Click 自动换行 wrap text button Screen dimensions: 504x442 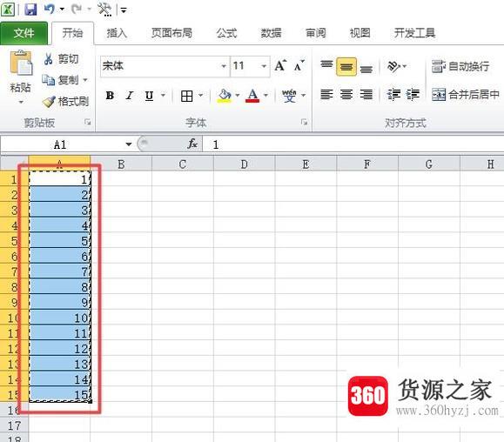460,66
